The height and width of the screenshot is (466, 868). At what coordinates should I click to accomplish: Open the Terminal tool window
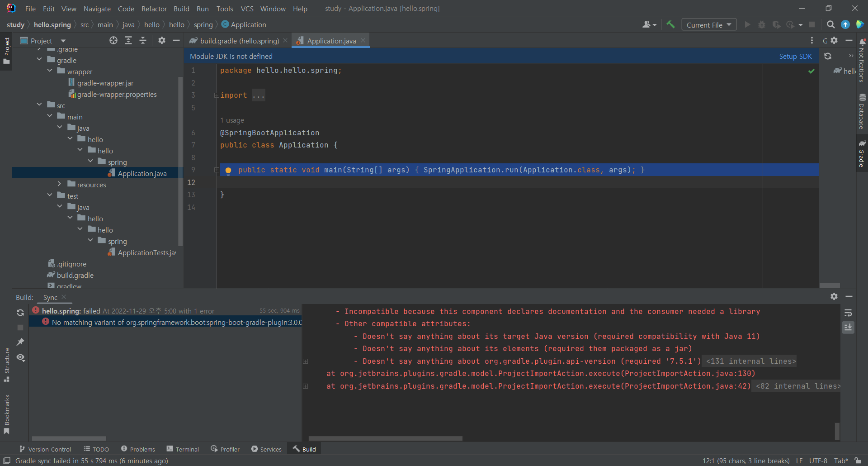(x=183, y=449)
